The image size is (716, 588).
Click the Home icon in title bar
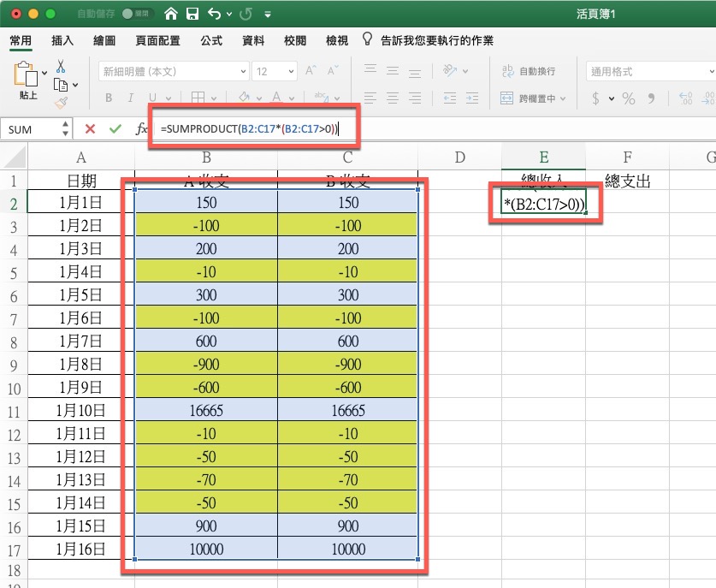click(171, 14)
